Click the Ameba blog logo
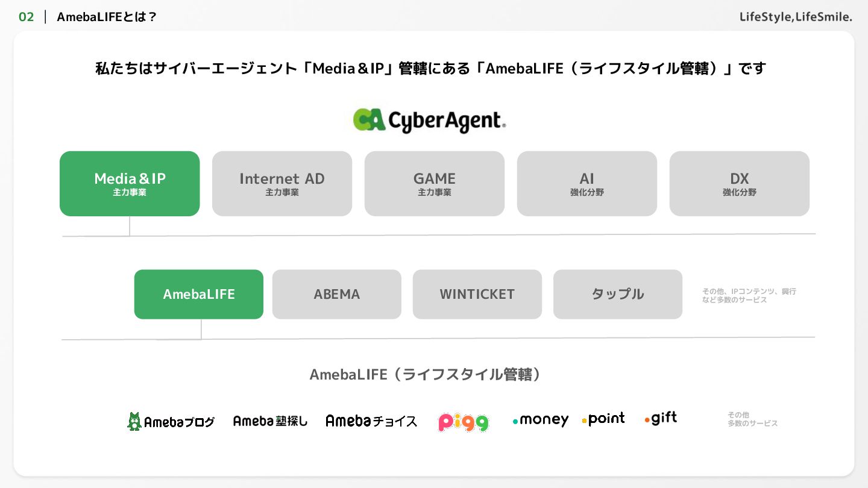The height and width of the screenshot is (488, 868). tap(171, 421)
